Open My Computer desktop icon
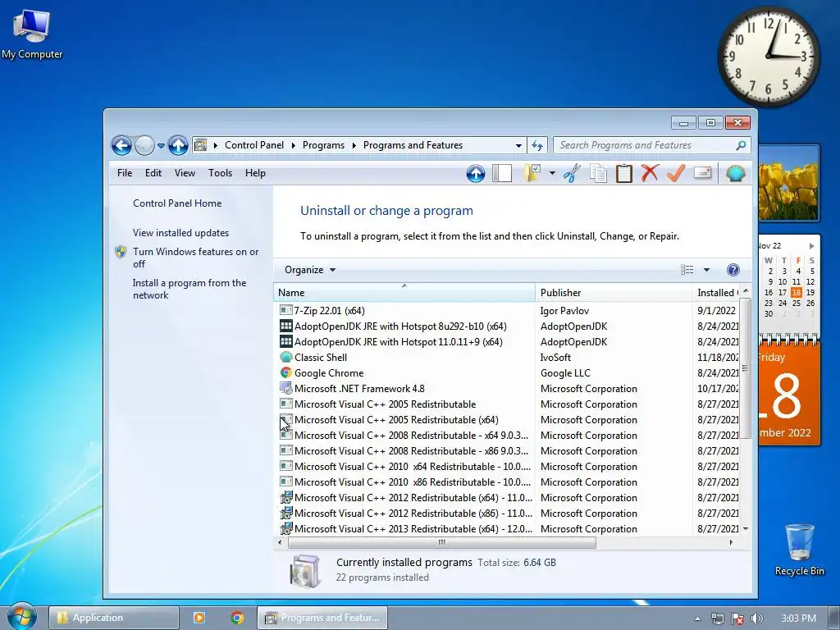 [x=32, y=34]
